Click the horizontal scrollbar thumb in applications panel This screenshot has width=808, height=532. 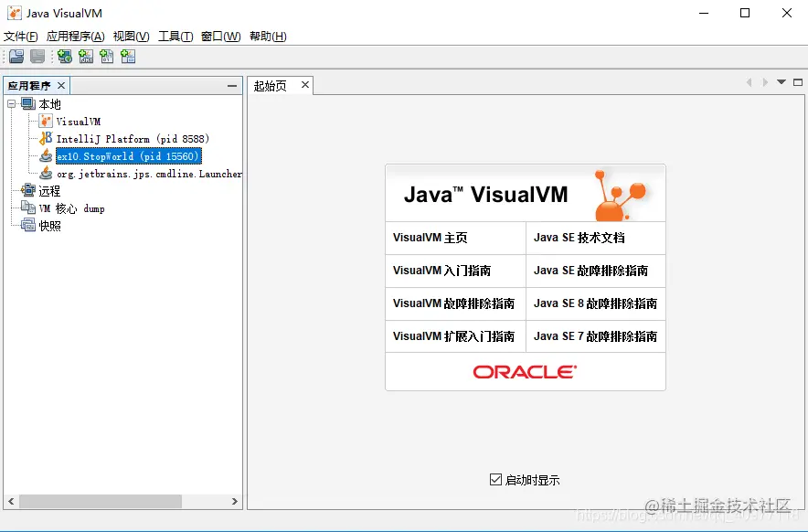click(101, 501)
